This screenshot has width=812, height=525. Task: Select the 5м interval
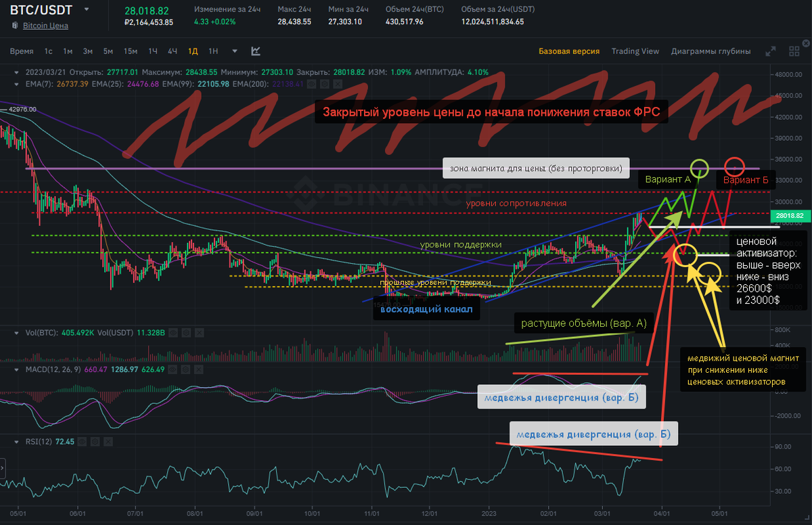(x=108, y=51)
